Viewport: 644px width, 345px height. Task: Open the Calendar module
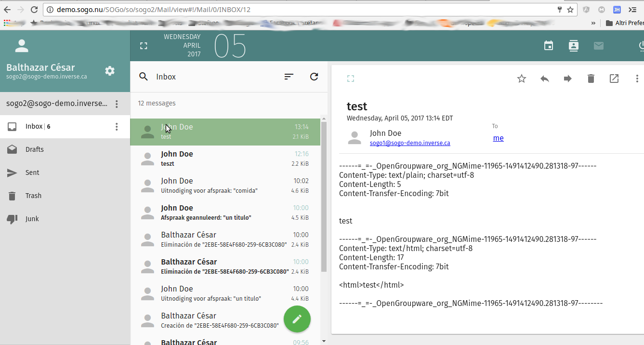click(549, 46)
